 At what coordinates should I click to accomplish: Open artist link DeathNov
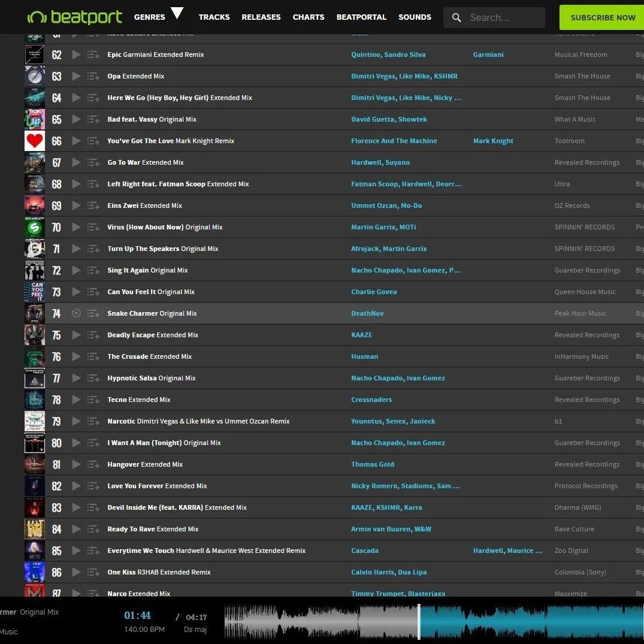point(367,313)
